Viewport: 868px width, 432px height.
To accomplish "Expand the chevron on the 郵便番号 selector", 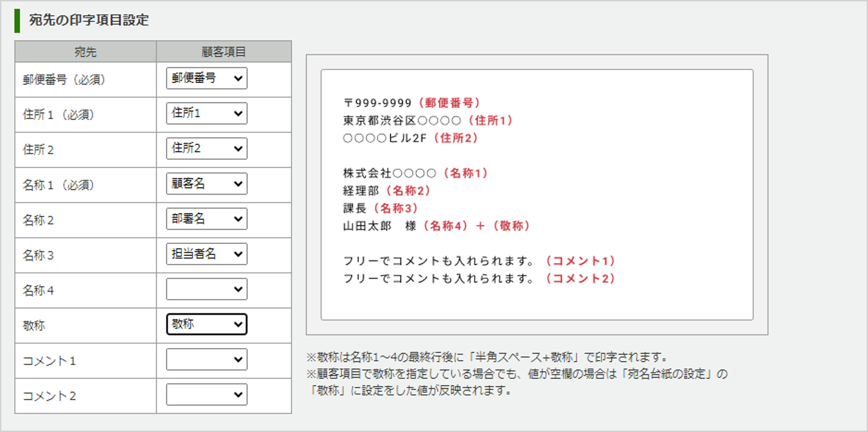I will (238, 78).
